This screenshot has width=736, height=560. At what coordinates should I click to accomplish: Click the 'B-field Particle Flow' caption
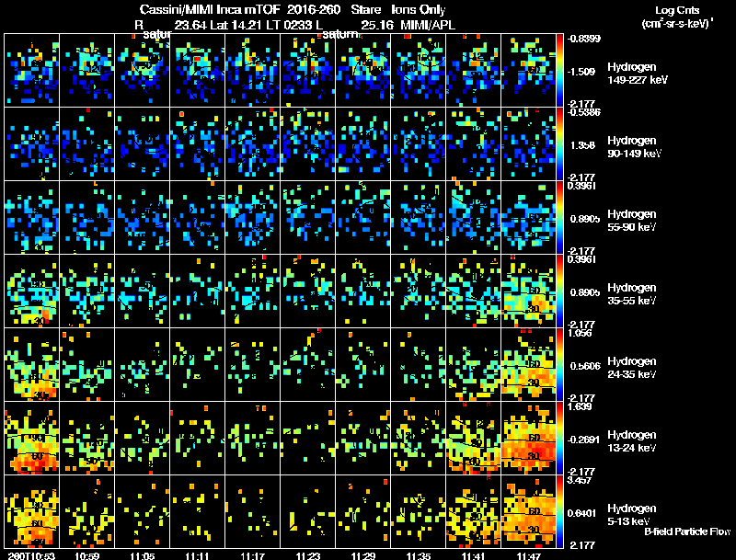click(x=687, y=531)
